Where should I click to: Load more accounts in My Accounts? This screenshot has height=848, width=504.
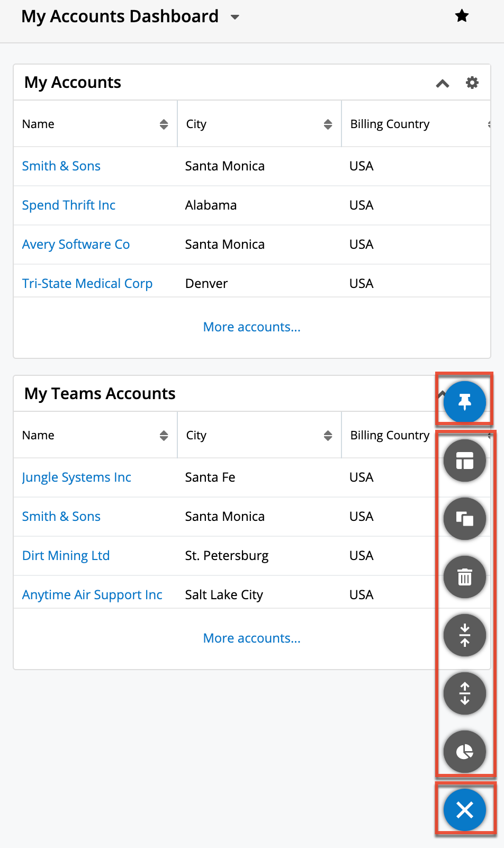pyautogui.click(x=251, y=327)
